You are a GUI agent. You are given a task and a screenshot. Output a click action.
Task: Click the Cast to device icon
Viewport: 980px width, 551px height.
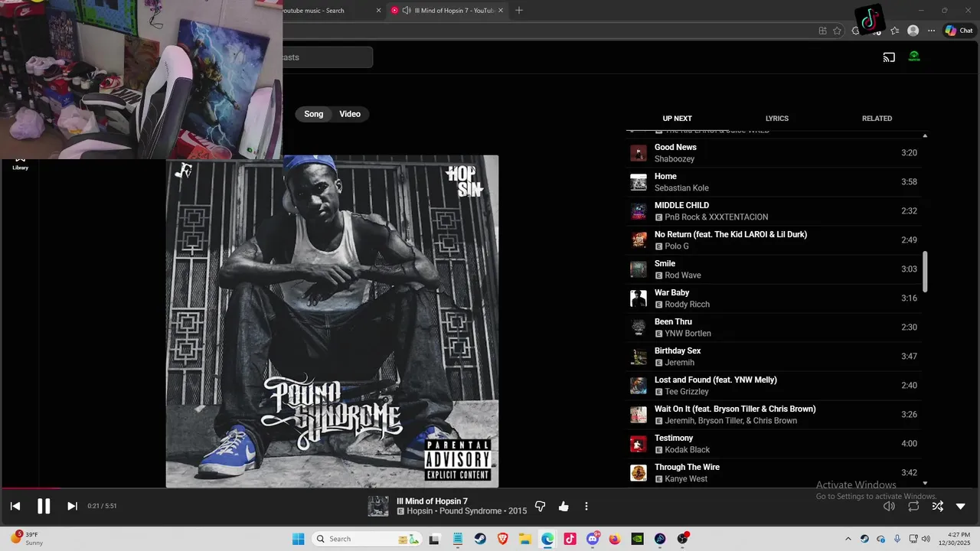(889, 57)
